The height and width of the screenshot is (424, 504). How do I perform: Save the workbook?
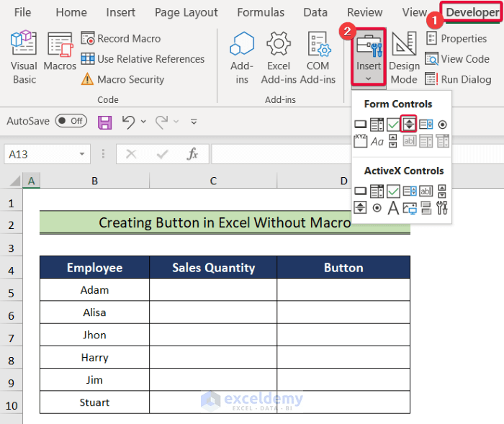[105, 122]
